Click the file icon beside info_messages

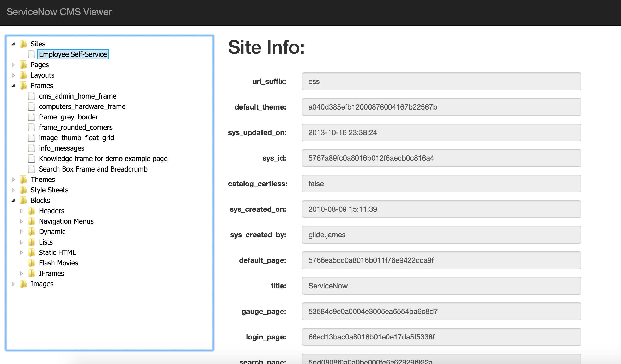32,148
